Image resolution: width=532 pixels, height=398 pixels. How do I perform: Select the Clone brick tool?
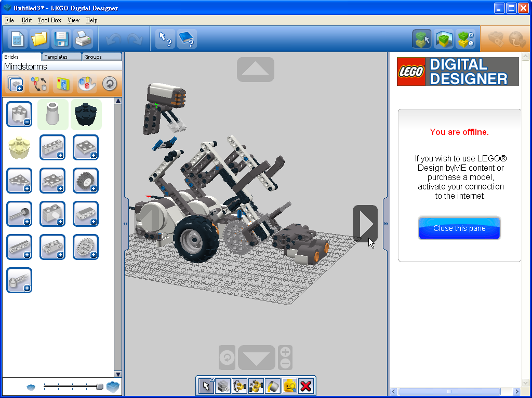click(x=222, y=386)
